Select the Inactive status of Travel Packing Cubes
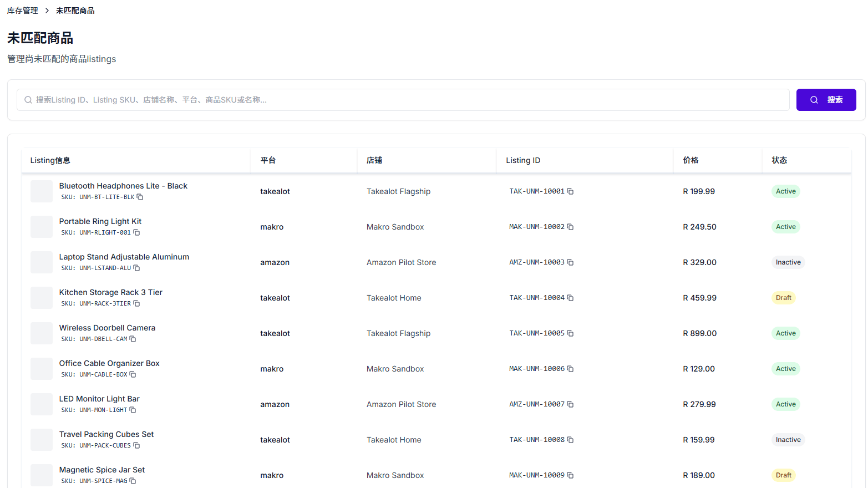Viewport: 868px width, 488px height. [x=788, y=440]
